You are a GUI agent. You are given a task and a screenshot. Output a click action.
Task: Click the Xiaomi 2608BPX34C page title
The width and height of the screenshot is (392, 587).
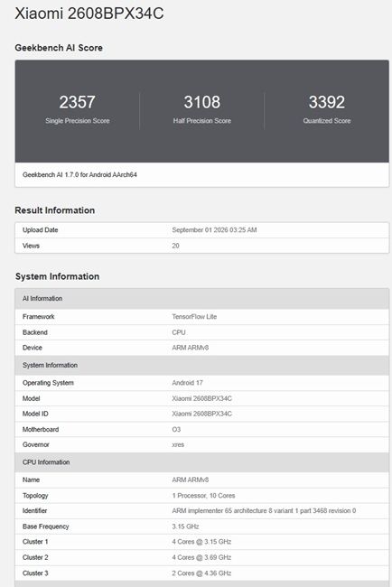(x=89, y=14)
